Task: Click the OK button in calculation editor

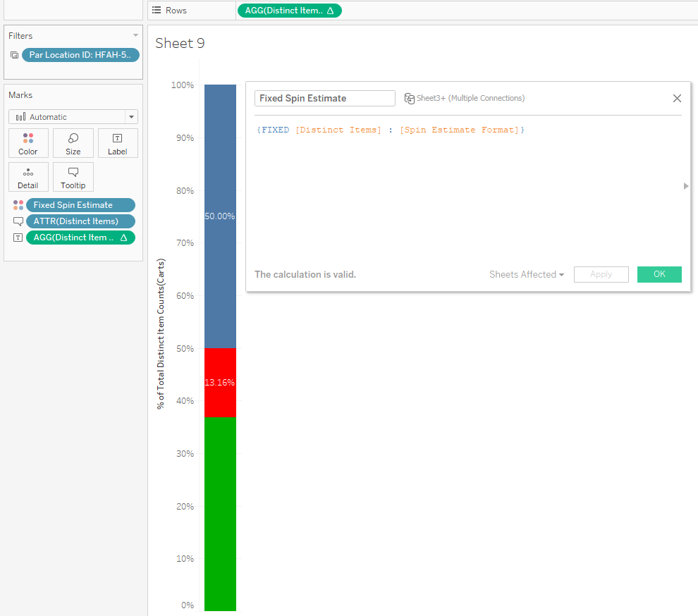Action: pos(659,274)
